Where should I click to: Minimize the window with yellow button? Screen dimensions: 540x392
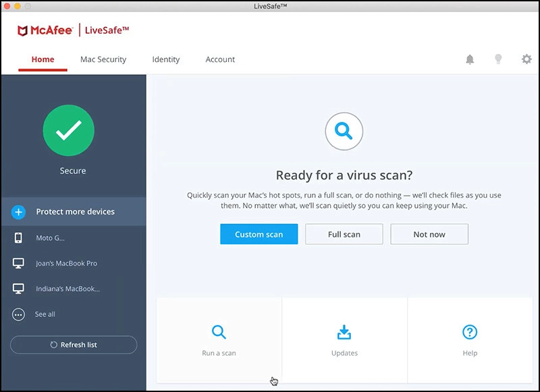pos(18,6)
